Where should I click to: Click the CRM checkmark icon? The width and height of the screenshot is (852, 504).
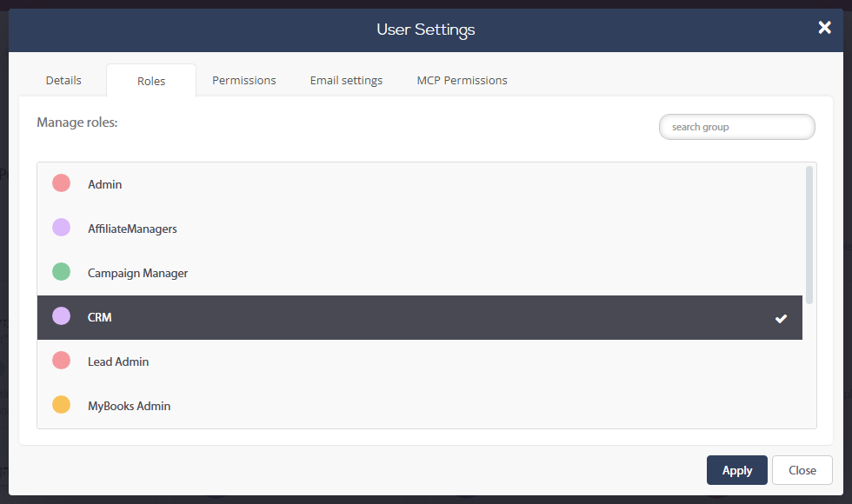781,319
